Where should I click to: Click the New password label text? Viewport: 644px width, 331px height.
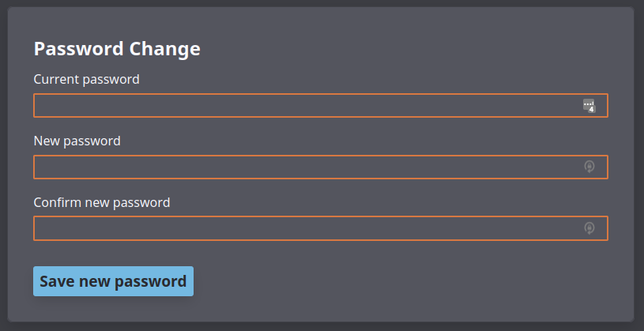tap(77, 141)
